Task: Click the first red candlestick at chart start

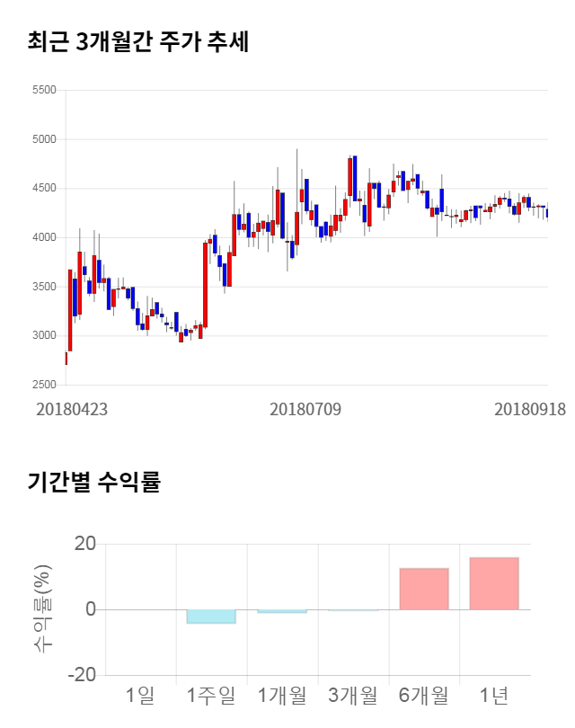Action: pyautogui.click(x=66, y=359)
